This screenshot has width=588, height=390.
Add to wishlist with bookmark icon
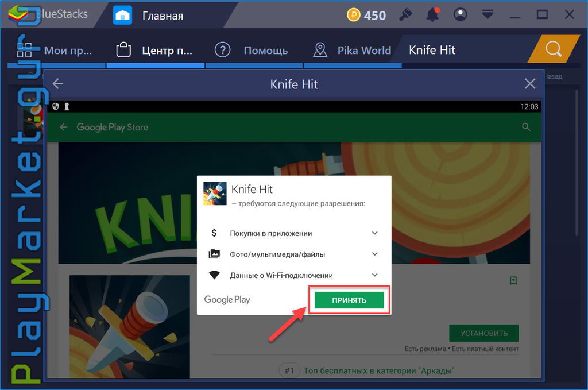point(513,280)
